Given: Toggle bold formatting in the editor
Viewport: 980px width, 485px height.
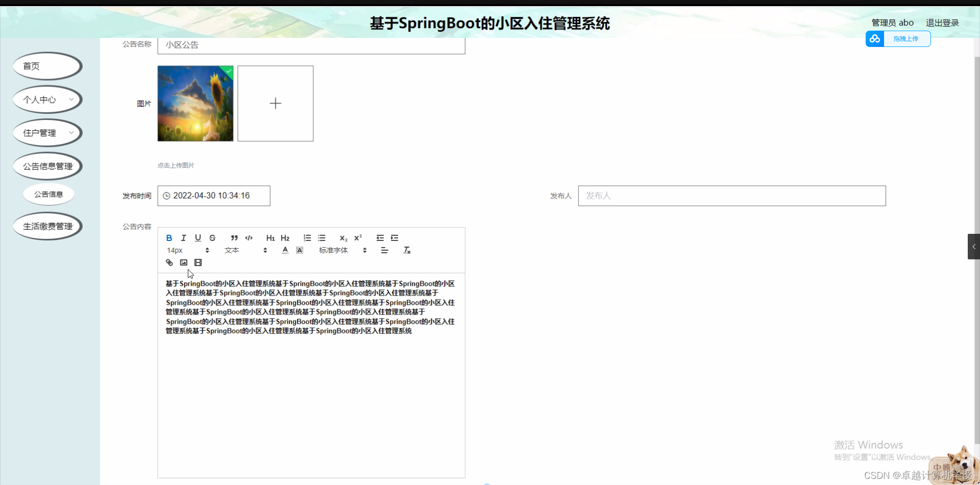Looking at the screenshot, I should click(169, 238).
